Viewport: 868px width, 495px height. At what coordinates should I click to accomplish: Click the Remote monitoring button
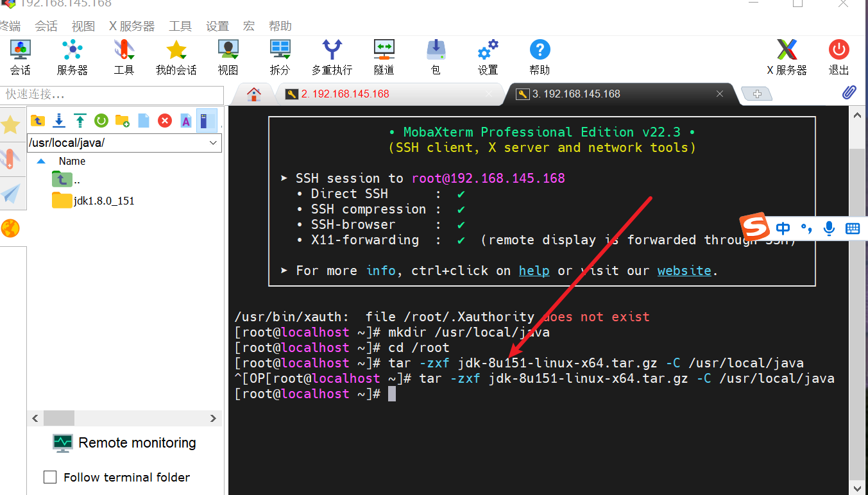coord(124,443)
